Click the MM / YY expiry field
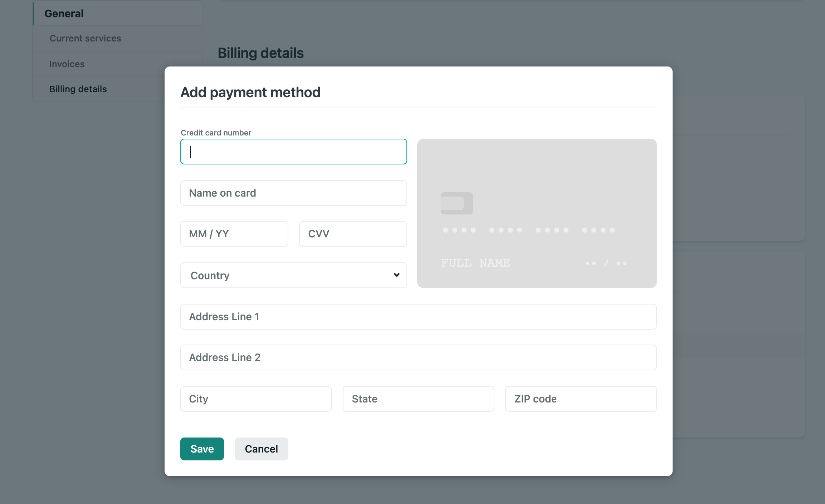Image resolution: width=825 pixels, height=504 pixels. (234, 234)
